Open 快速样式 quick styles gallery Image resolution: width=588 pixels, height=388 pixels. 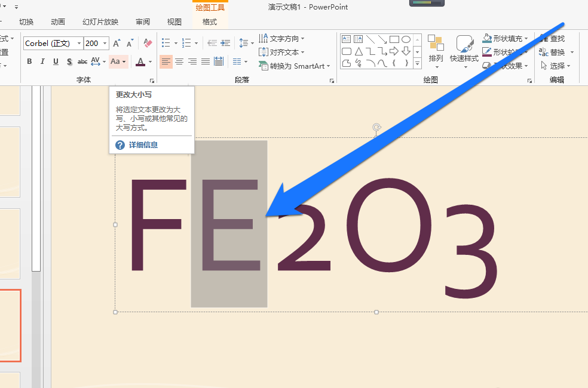[x=464, y=52]
